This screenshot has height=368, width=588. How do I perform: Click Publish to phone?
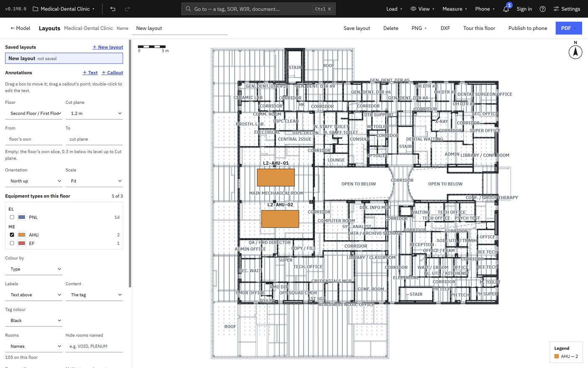tap(528, 28)
